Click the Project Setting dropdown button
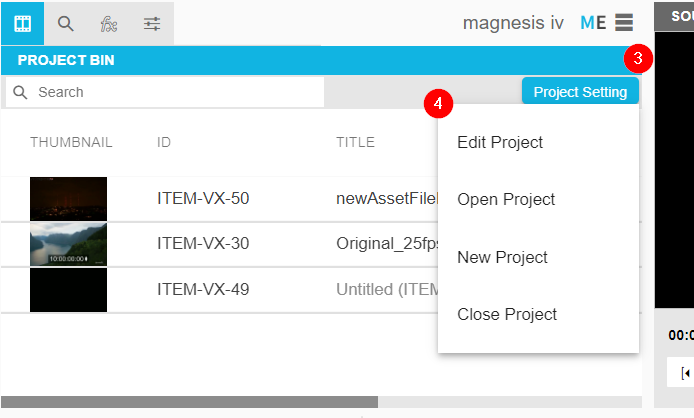Viewport: 694px width, 418px height. 580,92
